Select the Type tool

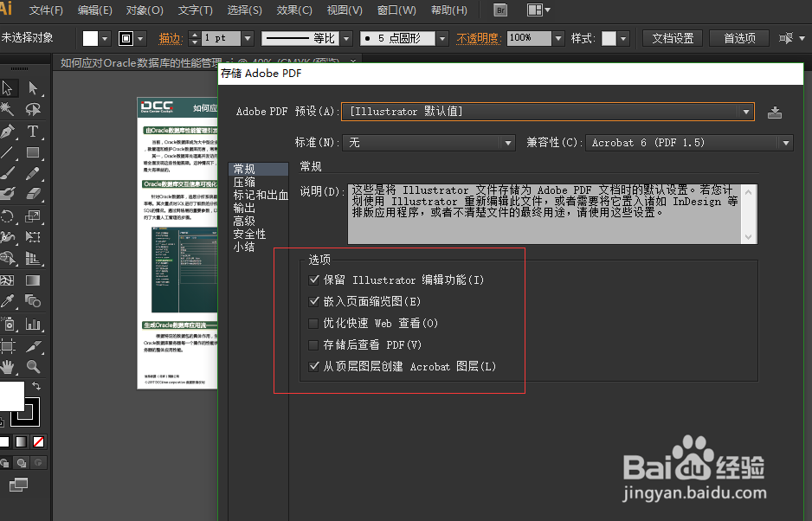pos(33,131)
